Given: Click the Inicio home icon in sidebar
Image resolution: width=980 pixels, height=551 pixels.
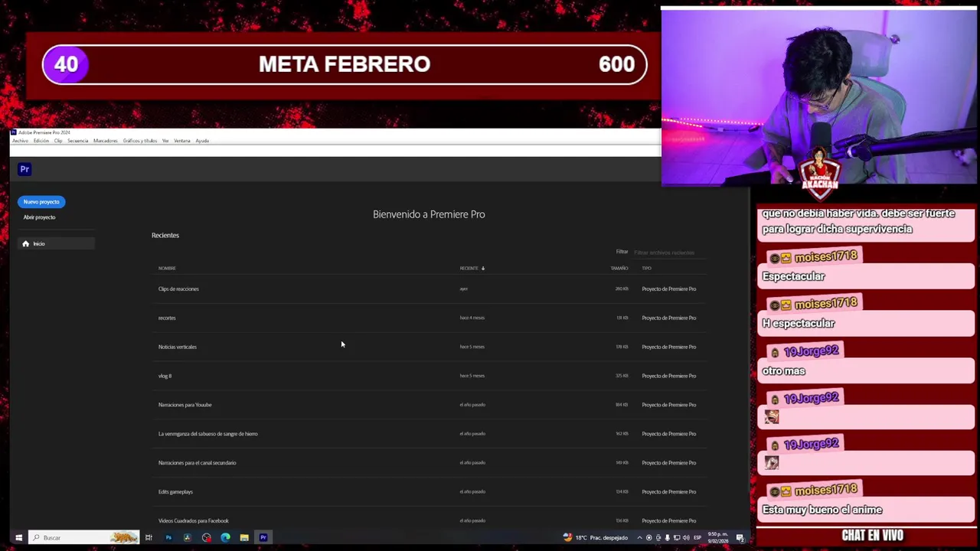Looking at the screenshot, I should click(x=25, y=243).
